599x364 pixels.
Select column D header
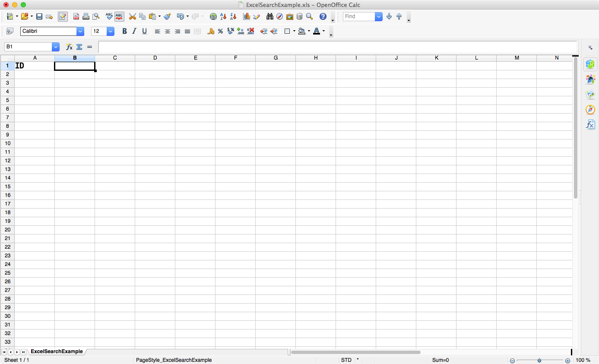(155, 58)
